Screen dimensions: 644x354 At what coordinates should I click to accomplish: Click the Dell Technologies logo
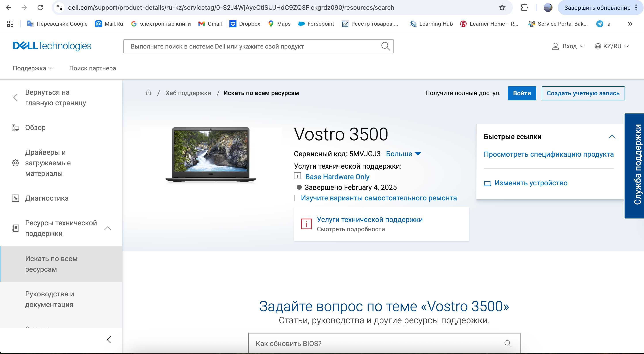52,46
